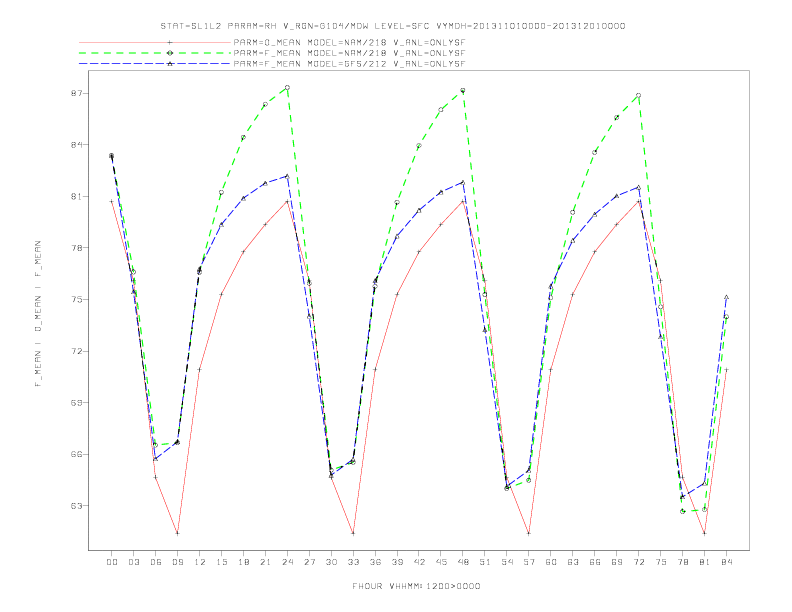This screenshot has width=792, height=612.
Task: Click x-axis tick label 27
Action: pos(309,562)
